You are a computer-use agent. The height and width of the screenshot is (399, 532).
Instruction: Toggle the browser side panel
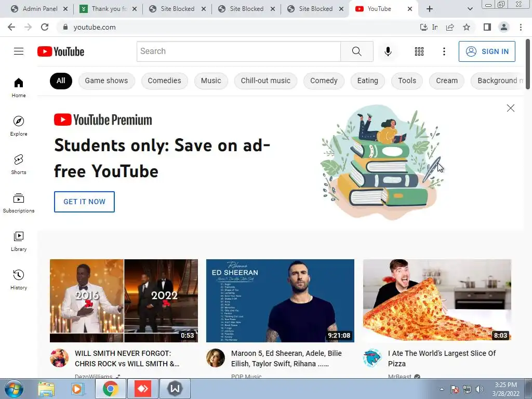tap(487, 27)
